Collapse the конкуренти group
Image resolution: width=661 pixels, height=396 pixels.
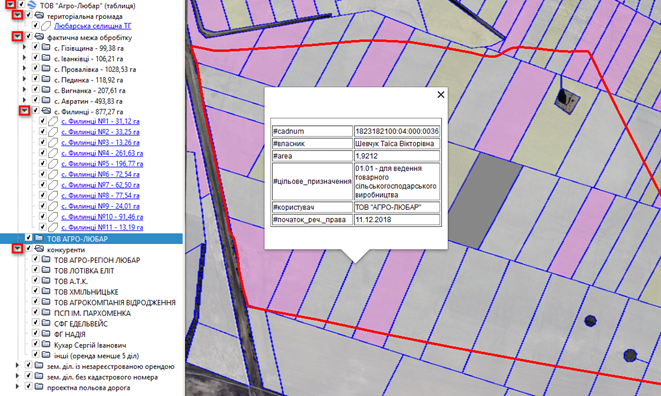click(17, 249)
